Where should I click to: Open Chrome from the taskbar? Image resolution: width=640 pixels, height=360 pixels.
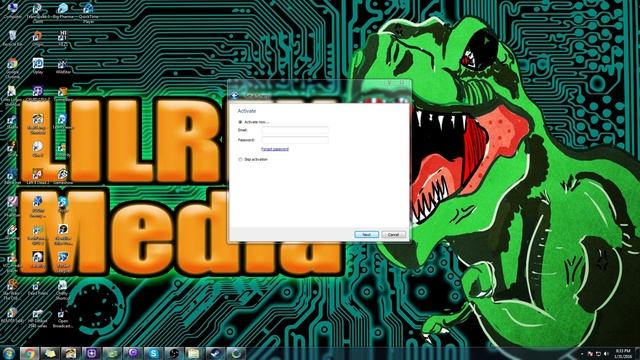(x=29, y=353)
